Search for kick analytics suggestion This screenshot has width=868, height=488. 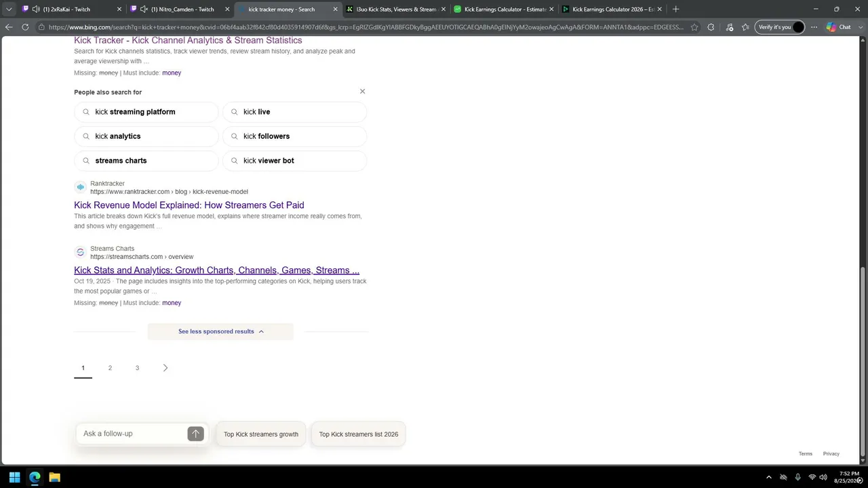[x=146, y=136]
